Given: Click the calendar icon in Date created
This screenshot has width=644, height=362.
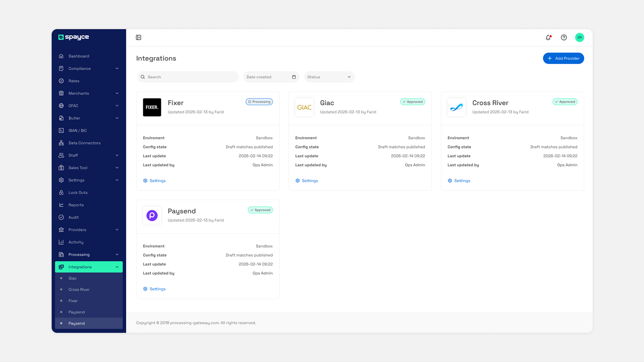Looking at the screenshot, I should coord(294,77).
